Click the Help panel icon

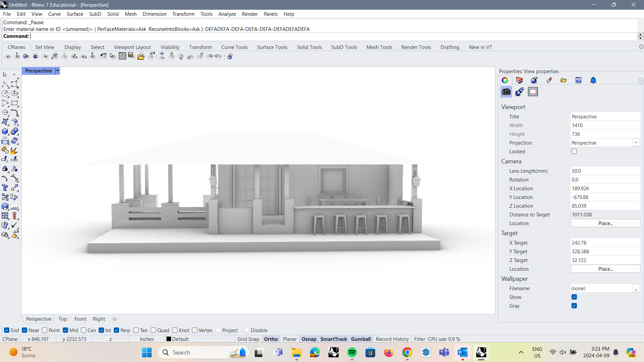point(579,80)
